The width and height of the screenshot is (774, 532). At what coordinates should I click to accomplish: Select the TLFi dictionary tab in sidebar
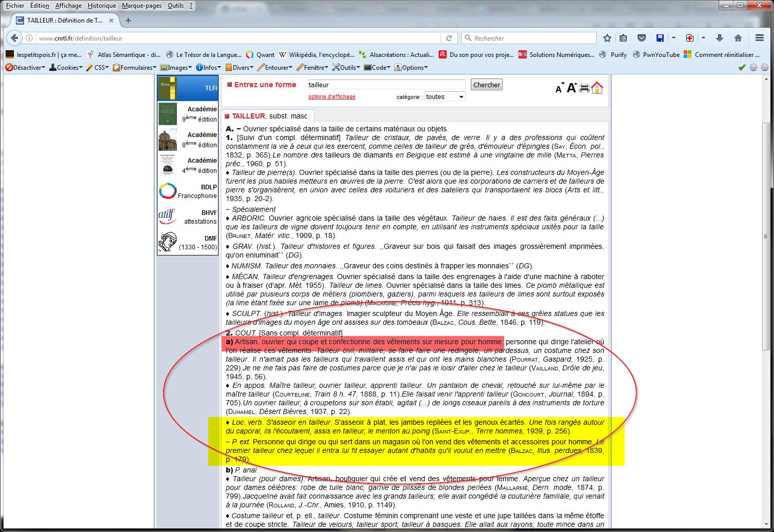point(188,88)
